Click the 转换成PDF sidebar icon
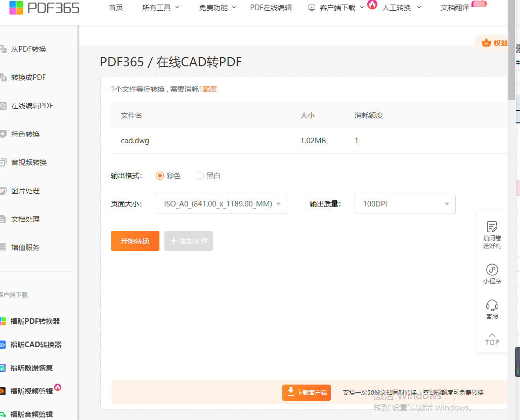This screenshot has height=420, width=520. (3, 77)
